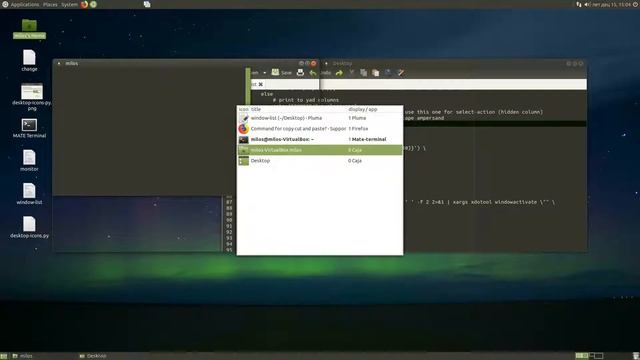
Task: Open the System menu
Action: pos(69,4)
